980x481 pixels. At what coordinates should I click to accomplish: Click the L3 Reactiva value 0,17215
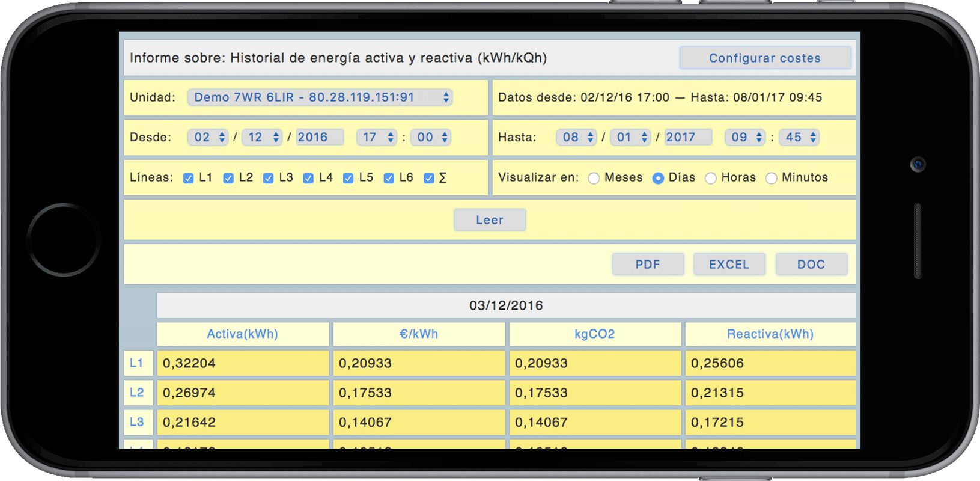point(770,422)
